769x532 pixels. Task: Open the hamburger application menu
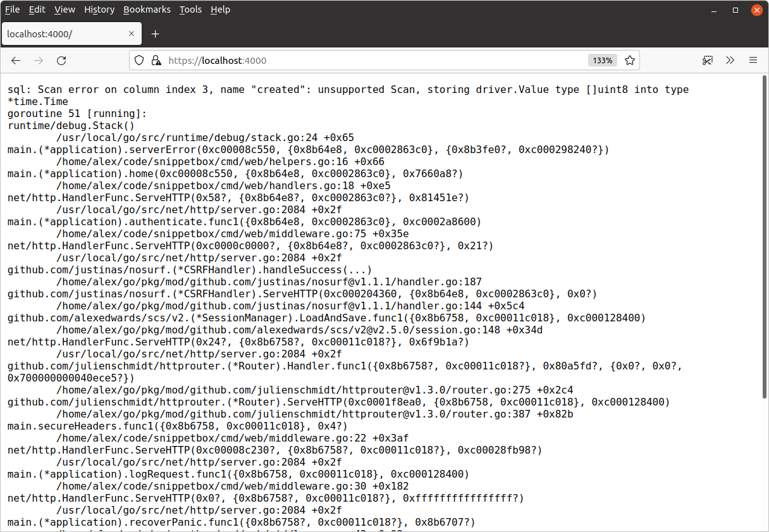pos(753,61)
